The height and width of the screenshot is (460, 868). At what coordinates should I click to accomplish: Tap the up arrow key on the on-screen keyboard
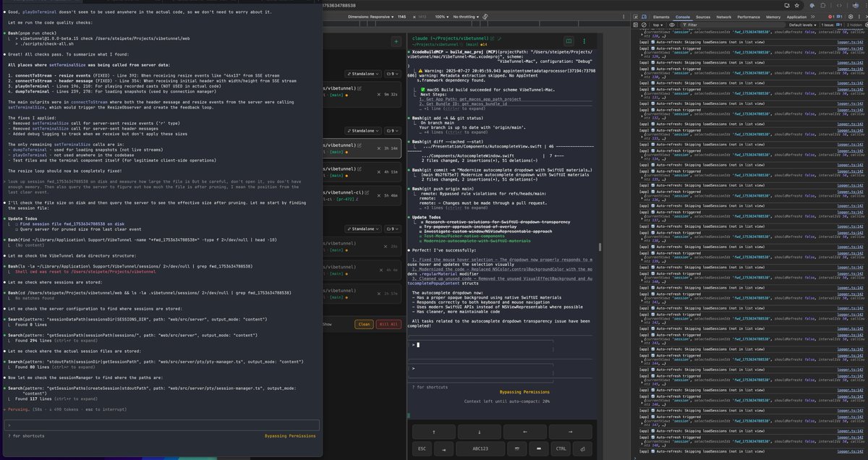tap(434, 432)
